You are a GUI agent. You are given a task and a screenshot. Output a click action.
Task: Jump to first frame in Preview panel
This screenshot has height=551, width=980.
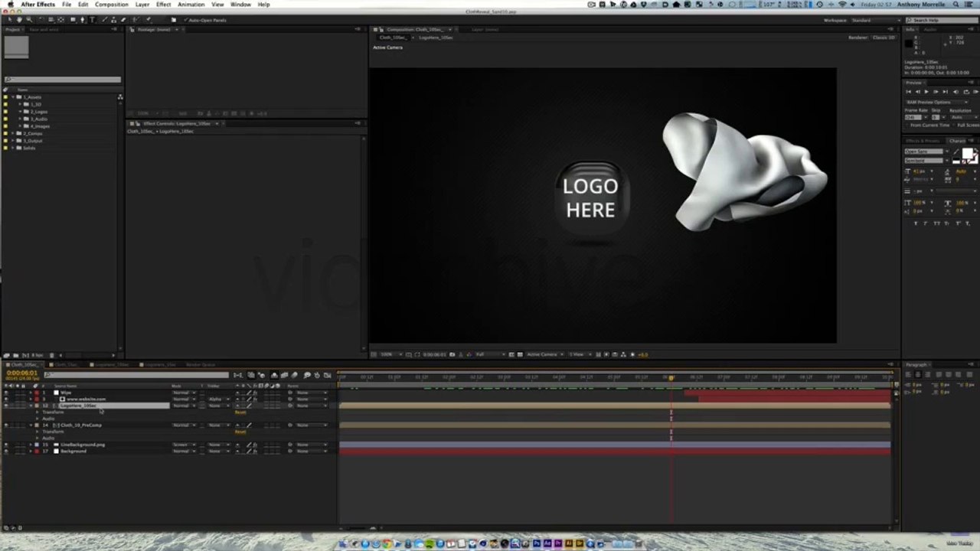(910, 92)
